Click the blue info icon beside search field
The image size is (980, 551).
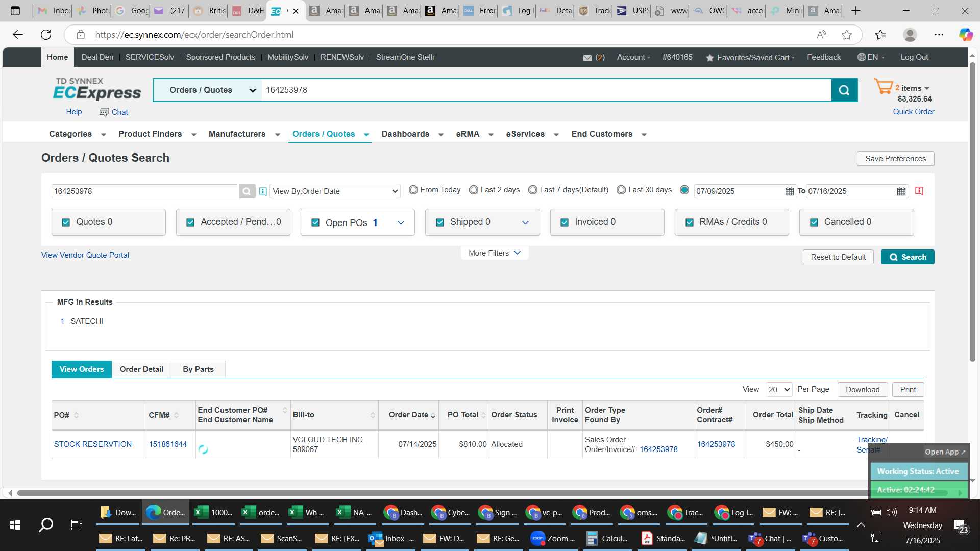263,191
